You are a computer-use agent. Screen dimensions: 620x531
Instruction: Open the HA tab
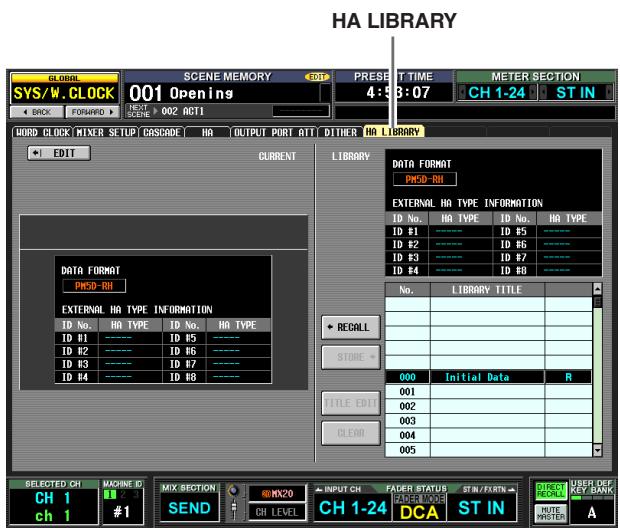pyautogui.click(x=207, y=132)
